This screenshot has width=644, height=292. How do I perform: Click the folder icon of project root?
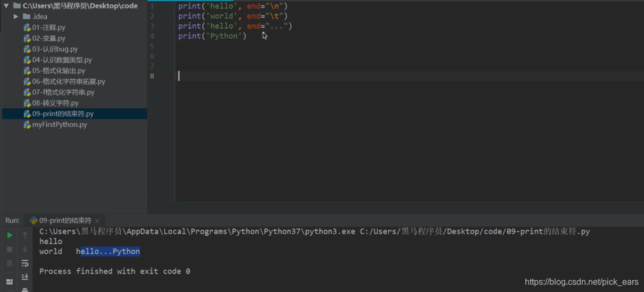point(17,6)
